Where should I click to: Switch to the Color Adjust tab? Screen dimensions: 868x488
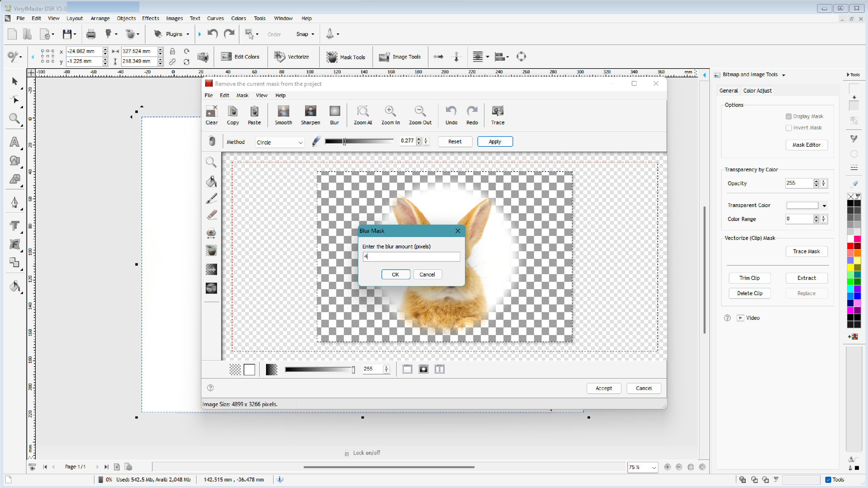757,91
